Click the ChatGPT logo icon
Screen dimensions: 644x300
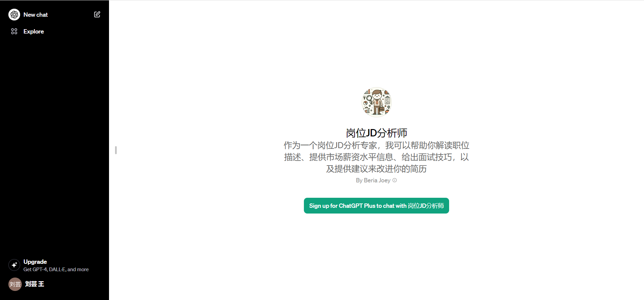click(x=14, y=15)
